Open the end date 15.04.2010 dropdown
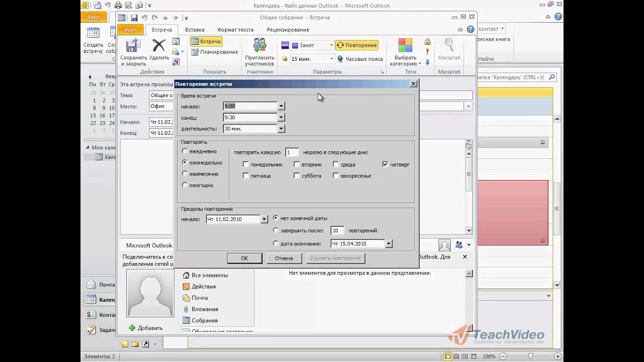Viewport: 644px width, 362px height. click(x=388, y=244)
